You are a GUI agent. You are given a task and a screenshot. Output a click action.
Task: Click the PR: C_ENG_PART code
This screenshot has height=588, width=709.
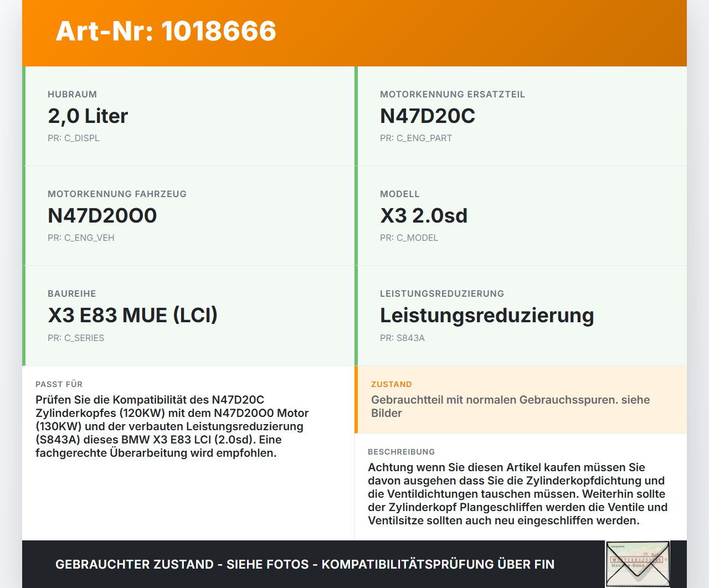click(415, 138)
